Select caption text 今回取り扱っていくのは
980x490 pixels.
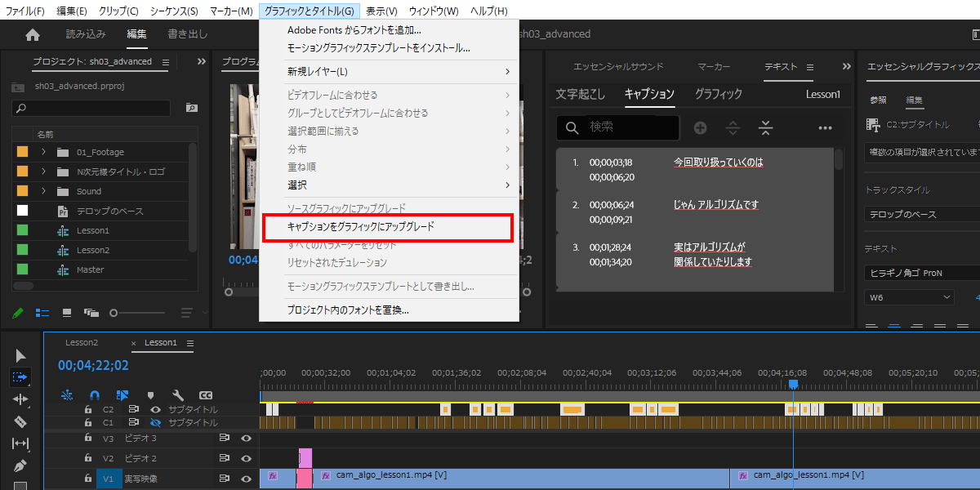pos(719,163)
